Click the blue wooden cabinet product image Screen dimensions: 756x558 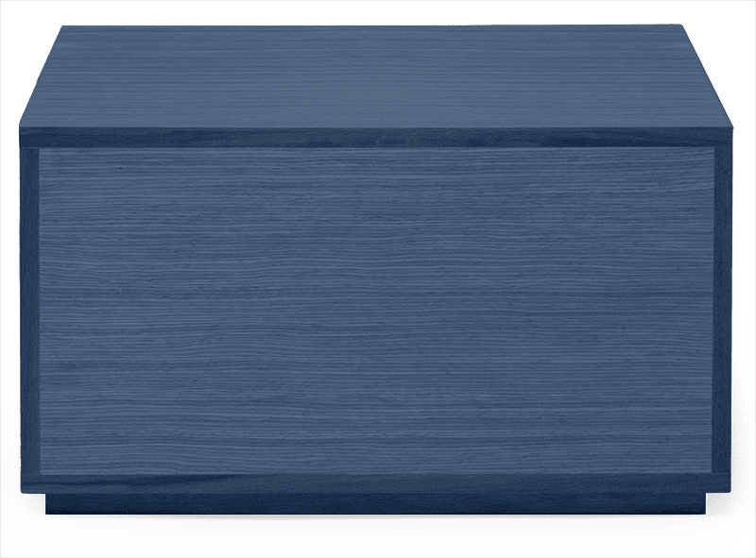376,270
